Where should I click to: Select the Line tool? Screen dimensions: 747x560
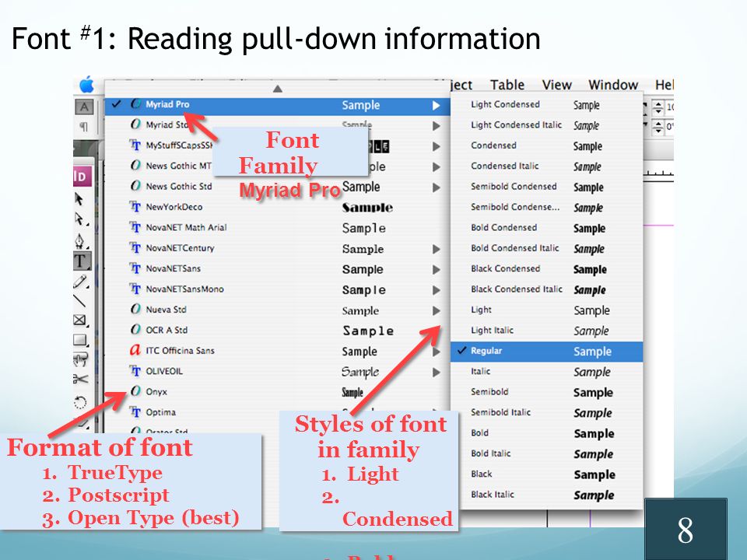79,301
